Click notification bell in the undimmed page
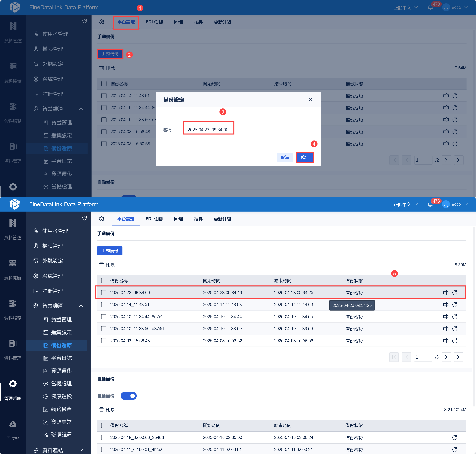This screenshot has width=476, height=454. coord(430,204)
